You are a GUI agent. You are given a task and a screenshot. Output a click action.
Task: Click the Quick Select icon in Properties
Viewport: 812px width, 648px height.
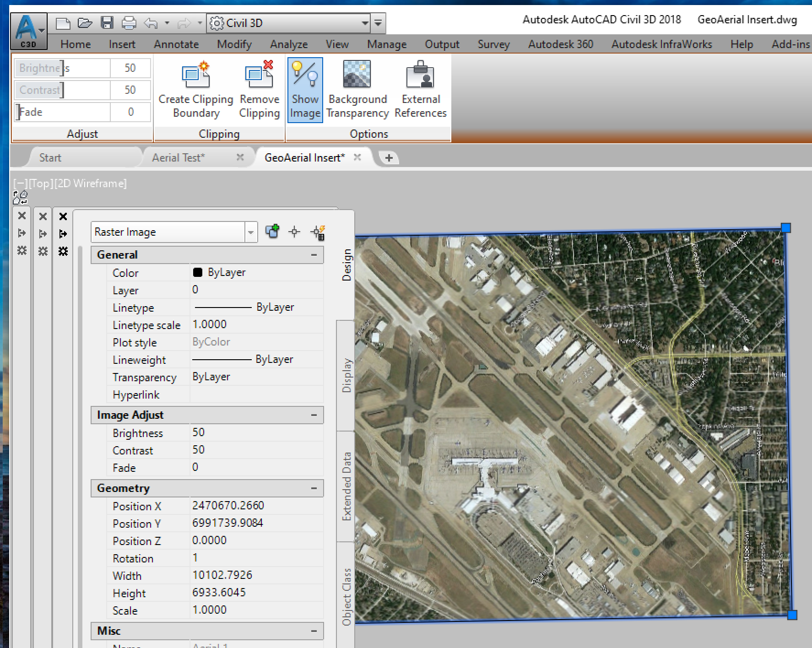(x=318, y=232)
